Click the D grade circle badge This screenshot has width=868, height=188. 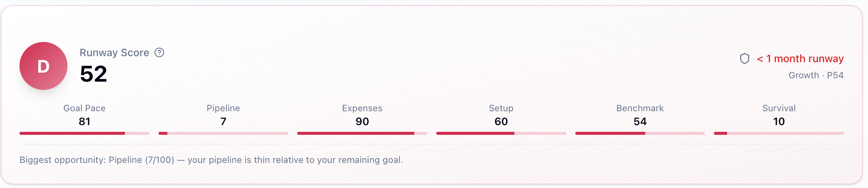click(43, 66)
